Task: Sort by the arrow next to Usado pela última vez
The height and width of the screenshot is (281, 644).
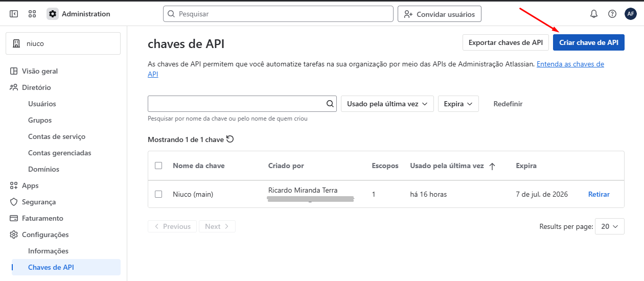Action: [x=492, y=166]
